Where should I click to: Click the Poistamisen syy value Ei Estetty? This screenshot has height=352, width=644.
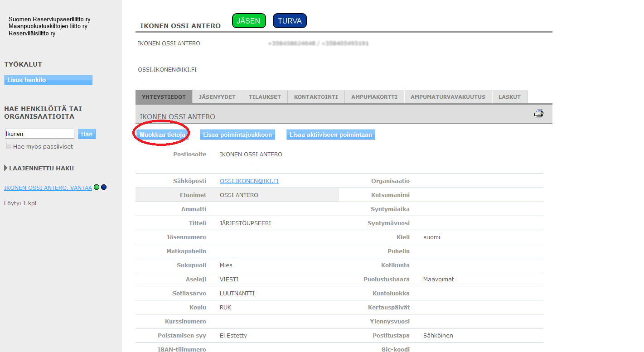point(233,335)
